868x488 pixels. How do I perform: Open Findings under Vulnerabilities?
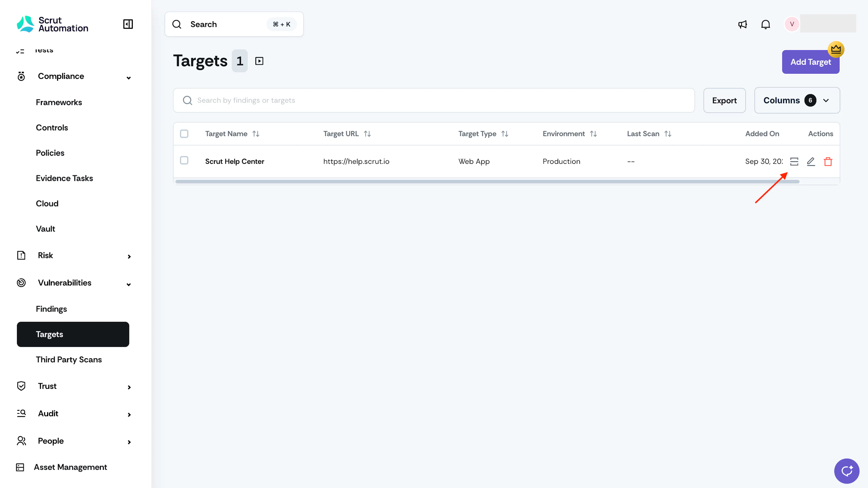(x=52, y=309)
